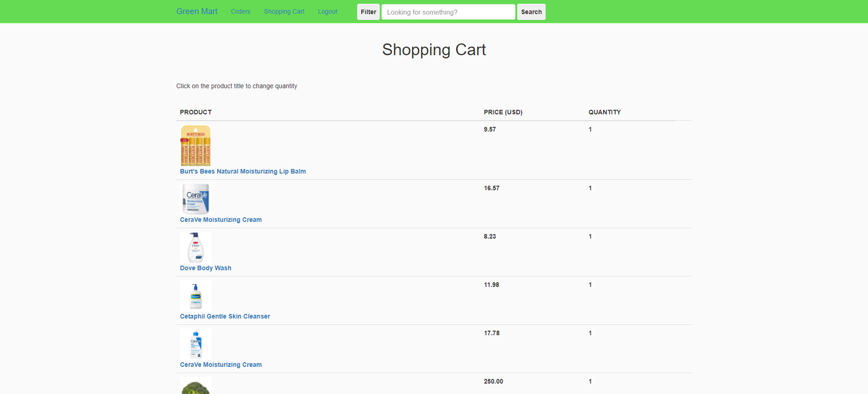Image resolution: width=868 pixels, height=394 pixels.
Task: Click the Dove body wash bottle image
Action: pyautogui.click(x=195, y=247)
